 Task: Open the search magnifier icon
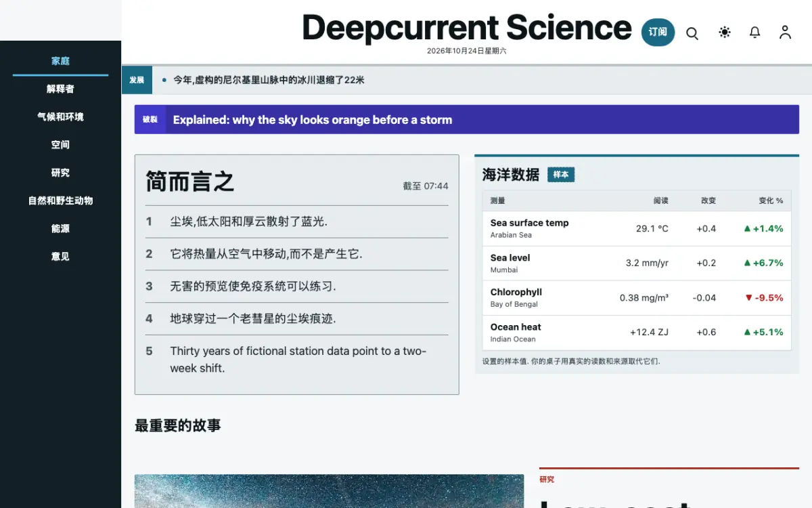(692, 33)
